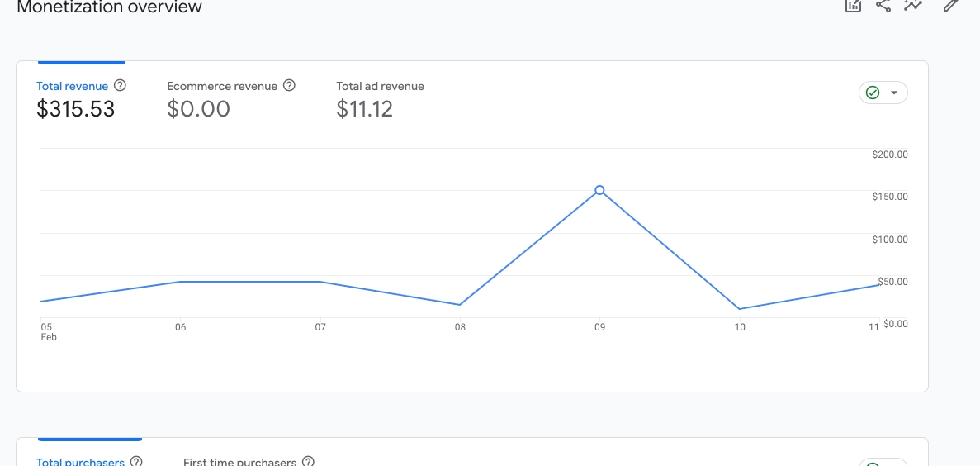Open dropdown arrow on the purchasers card
980x466 pixels.
[894, 463]
